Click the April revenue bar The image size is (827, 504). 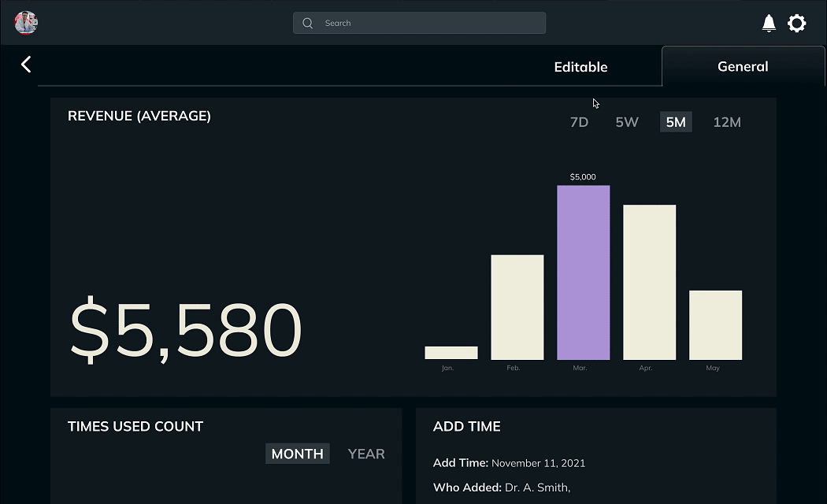649,282
